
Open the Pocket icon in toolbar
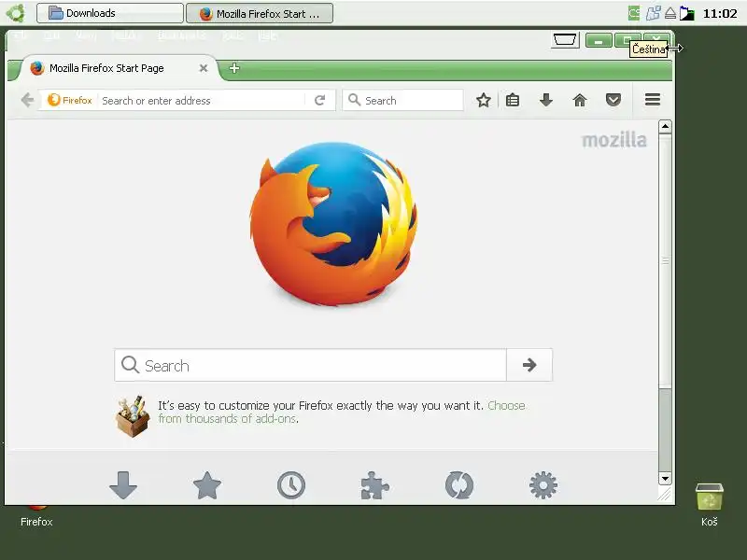613,100
